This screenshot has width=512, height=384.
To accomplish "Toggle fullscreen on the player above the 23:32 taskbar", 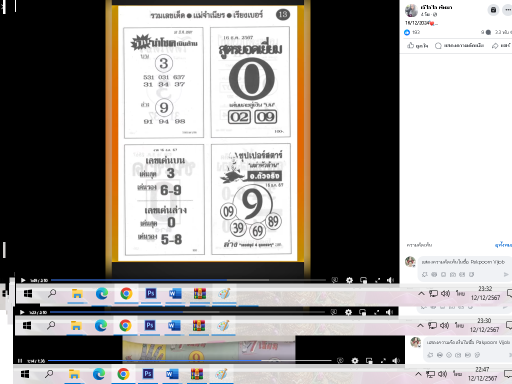I will [378, 280].
